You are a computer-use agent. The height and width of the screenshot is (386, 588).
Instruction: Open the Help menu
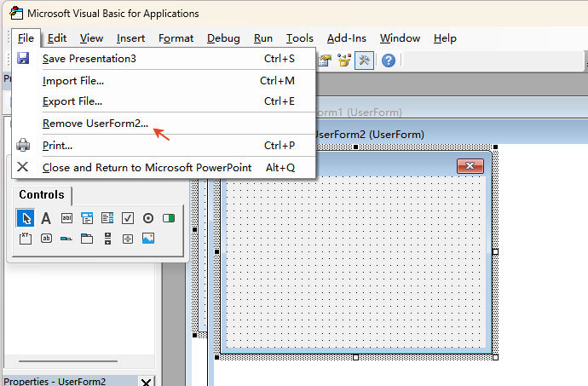click(x=445, y=38)
